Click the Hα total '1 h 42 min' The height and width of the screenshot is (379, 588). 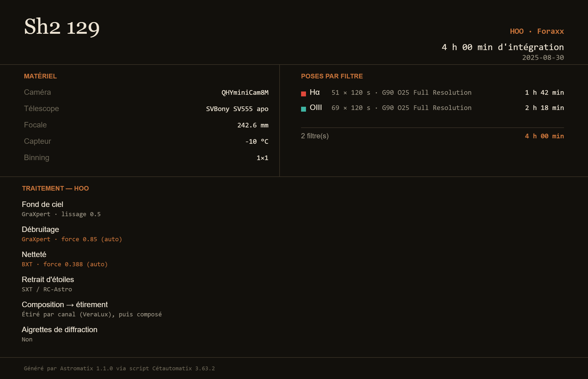[544, 93]
